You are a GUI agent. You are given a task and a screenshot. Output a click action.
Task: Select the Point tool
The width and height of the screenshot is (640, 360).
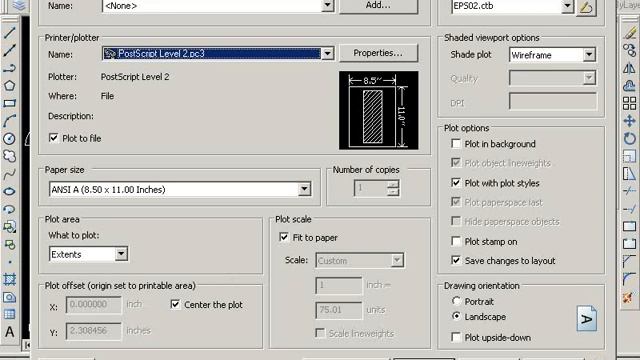point(9,262)
